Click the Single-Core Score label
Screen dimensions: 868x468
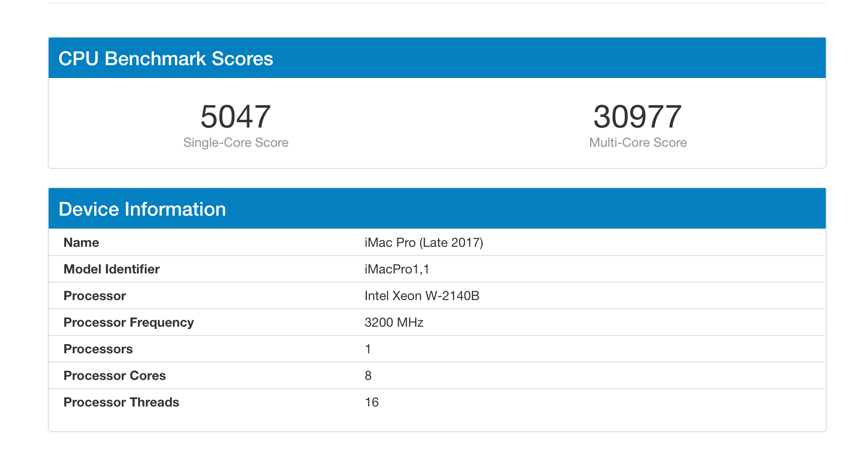point(236,143)
